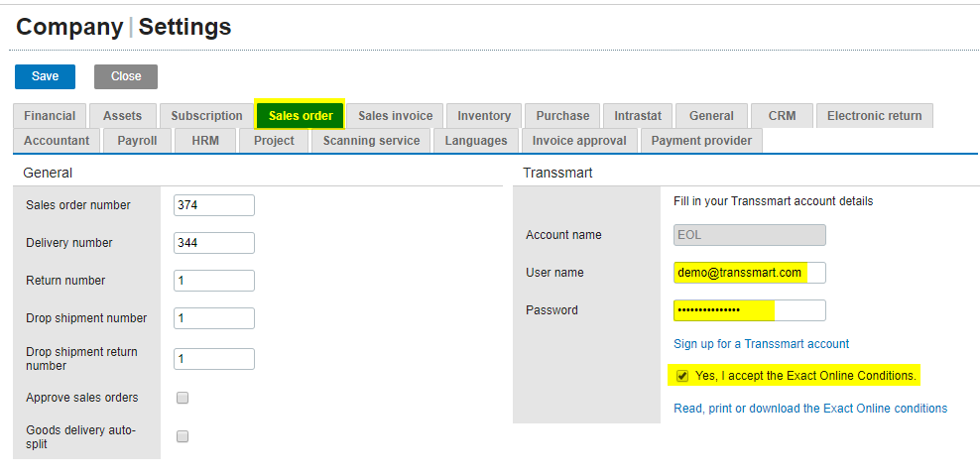Open the Subscription tab

pos(206,116)
